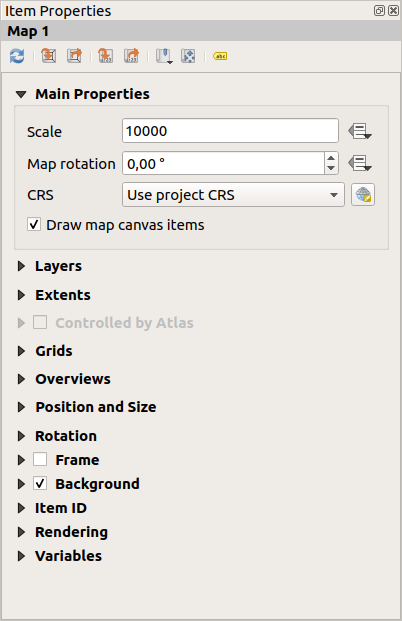Expand the Rendering section
This screenshot has width=402, height=621.
pyautogui.click(x=21, y=532)
